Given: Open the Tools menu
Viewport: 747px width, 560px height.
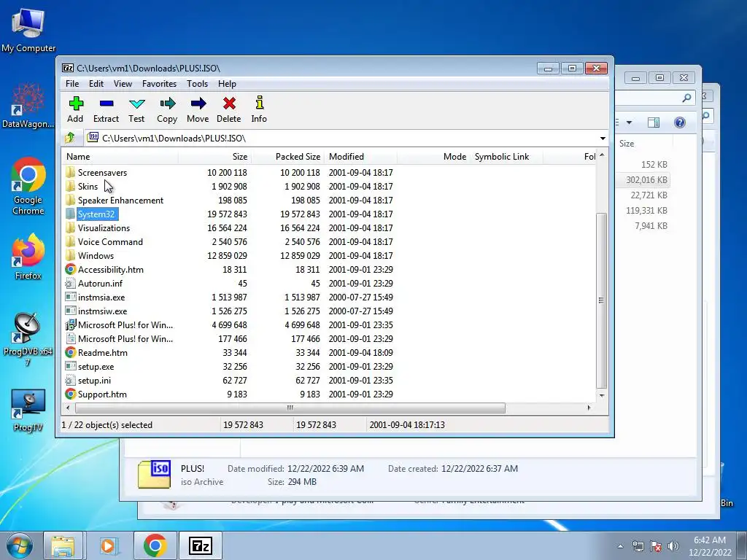Looking at the screenshot, I should [x=197, y=84].
